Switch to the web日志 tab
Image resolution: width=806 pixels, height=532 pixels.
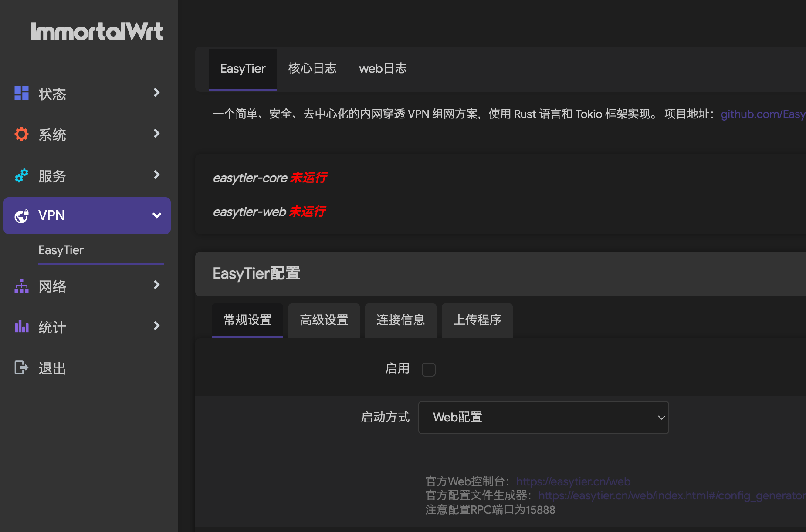(x=383, y=68)
